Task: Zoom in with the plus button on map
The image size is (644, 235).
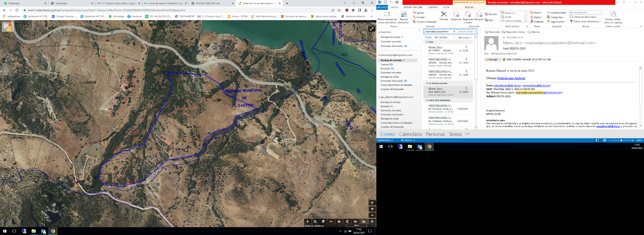Action: click(x=372, y=209)
